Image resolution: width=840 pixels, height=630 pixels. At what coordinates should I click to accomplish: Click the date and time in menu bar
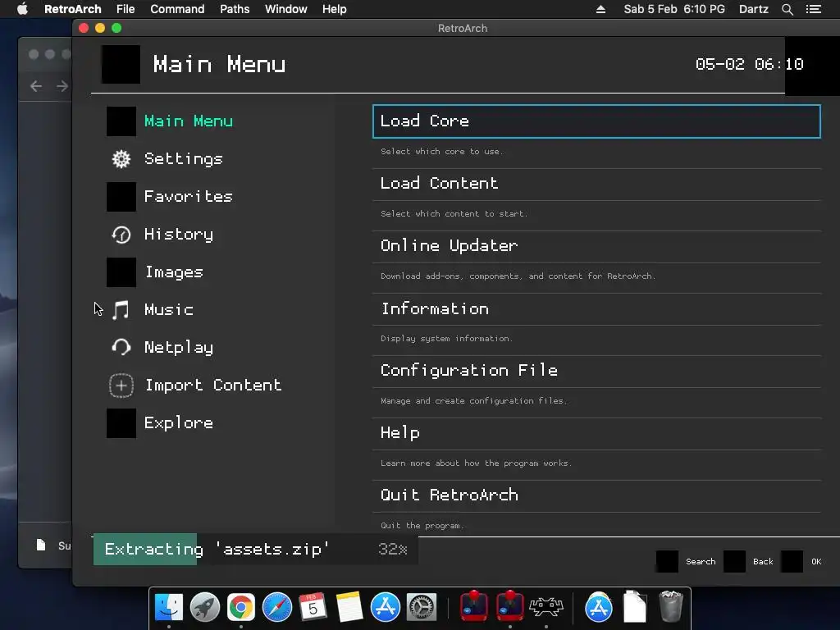674,9
